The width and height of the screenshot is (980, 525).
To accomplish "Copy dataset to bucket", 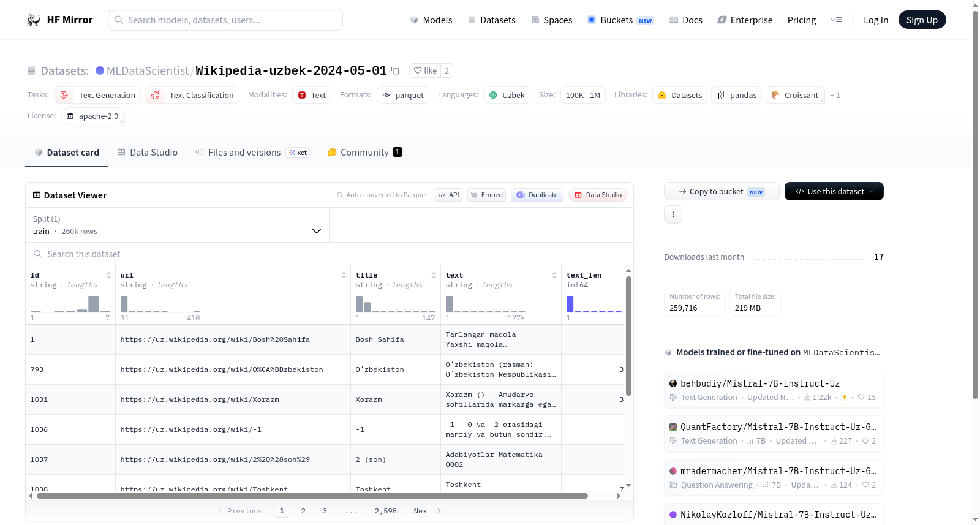I will [x=722, y=191].
